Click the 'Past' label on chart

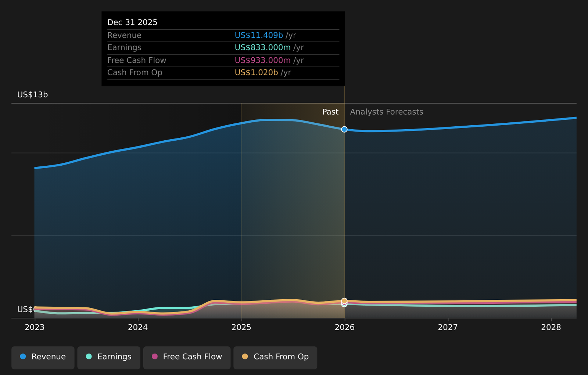330,112
